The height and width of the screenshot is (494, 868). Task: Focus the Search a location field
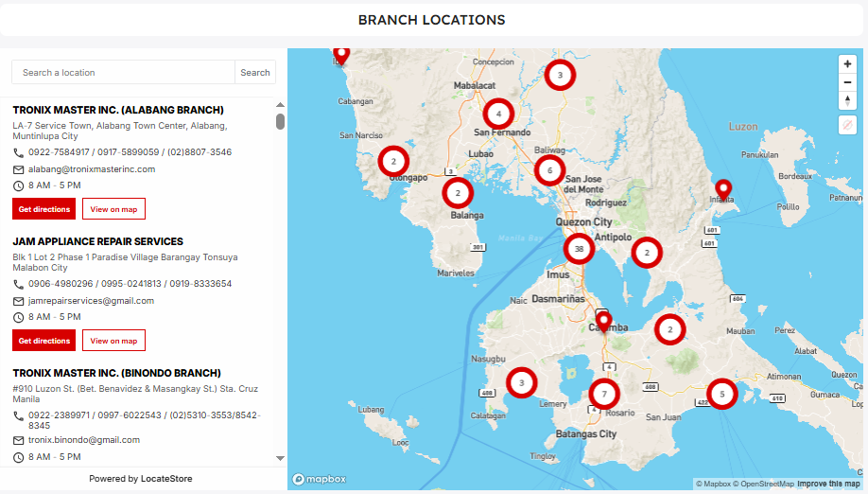tap(123, 73)
